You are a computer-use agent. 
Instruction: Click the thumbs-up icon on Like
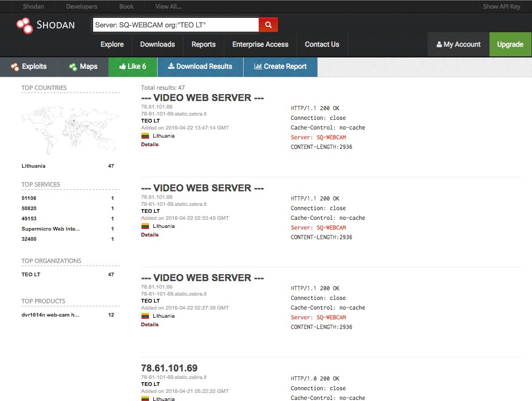click(123, 67)
